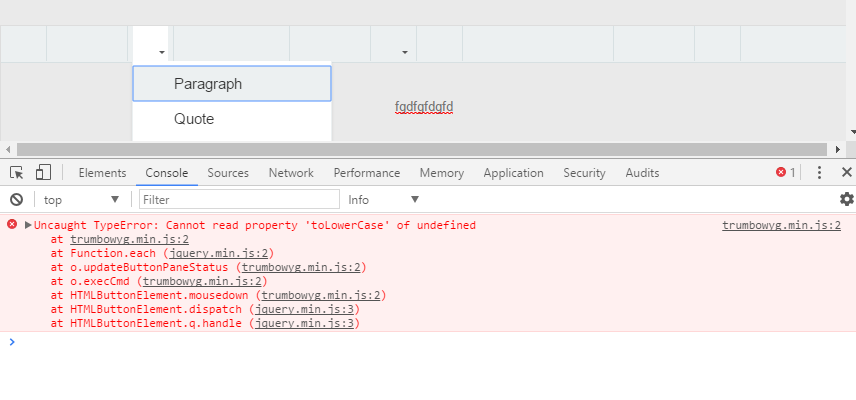Expand the Uncaught TypeError message triangle
Viewport: 856px width, 400px height.
(28, 225)
